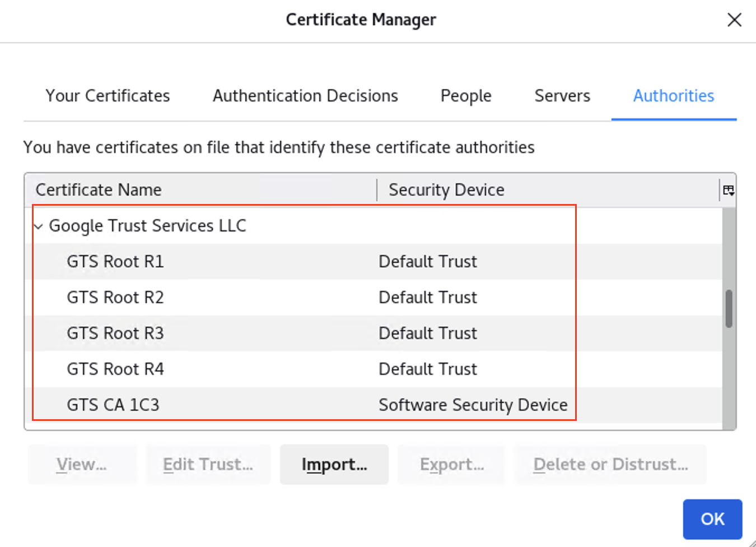Select the Google Trust Services LLC row
The height and width of the screenshot is (547, 756).
pyautogui.click(x=148, y=226)
